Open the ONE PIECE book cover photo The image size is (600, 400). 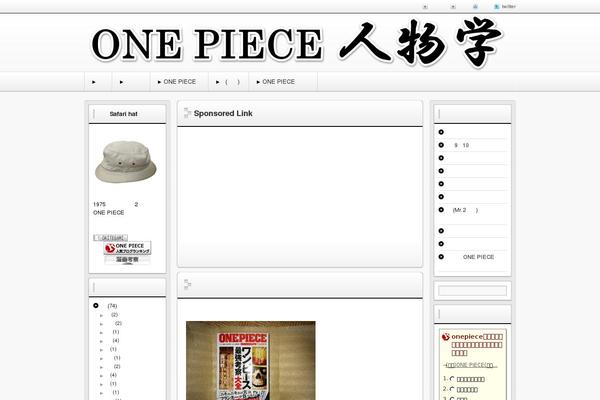pyautogui.click(x=251, y=361)
